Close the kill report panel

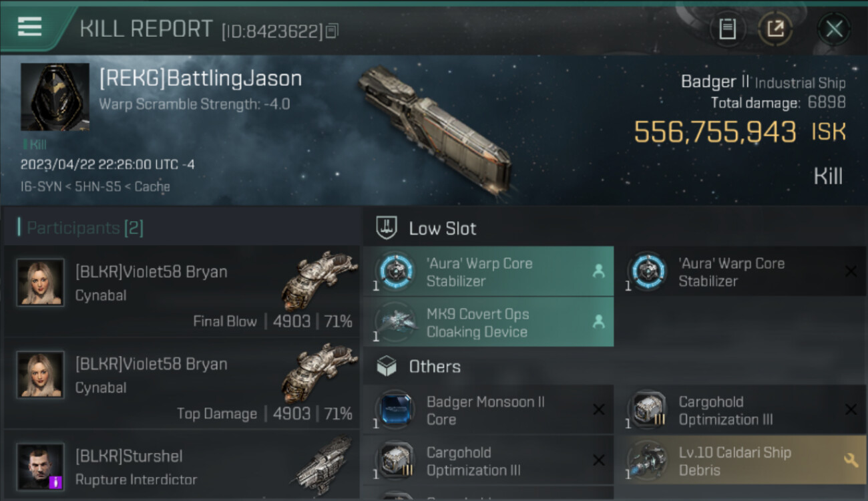click(834, 29)
